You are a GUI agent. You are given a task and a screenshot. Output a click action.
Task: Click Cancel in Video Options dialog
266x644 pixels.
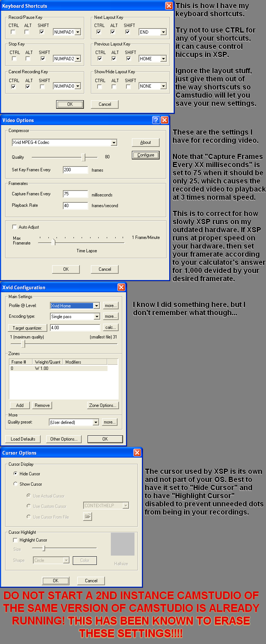105,269
